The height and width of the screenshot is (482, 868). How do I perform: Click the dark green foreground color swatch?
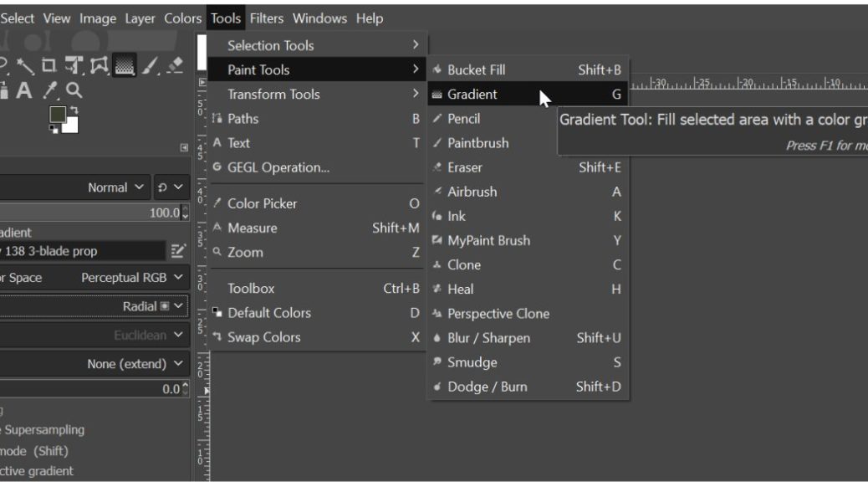[x=57, y=115]
